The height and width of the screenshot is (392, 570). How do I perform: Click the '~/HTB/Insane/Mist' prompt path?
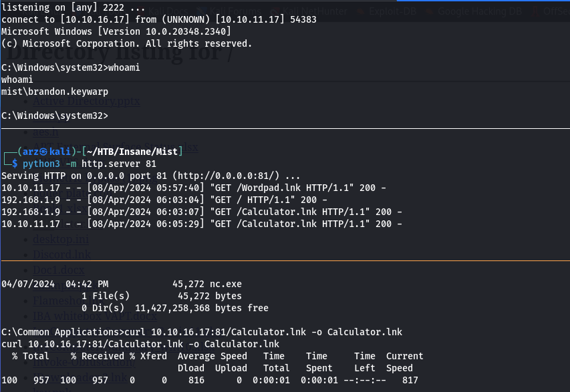tap(132, 151)
